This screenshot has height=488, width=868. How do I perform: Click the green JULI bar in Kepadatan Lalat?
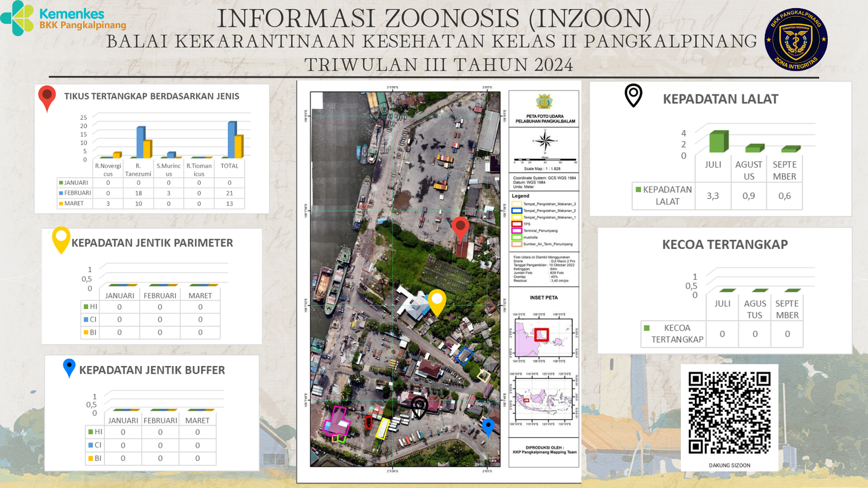coord(718,142)
